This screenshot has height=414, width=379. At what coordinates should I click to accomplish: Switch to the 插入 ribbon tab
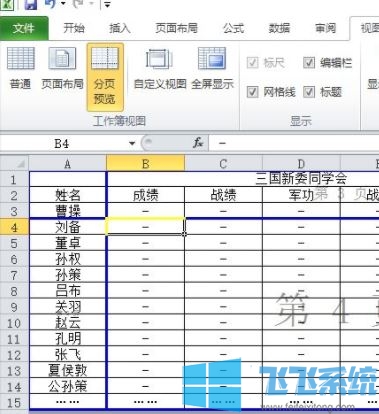[120, 28]
